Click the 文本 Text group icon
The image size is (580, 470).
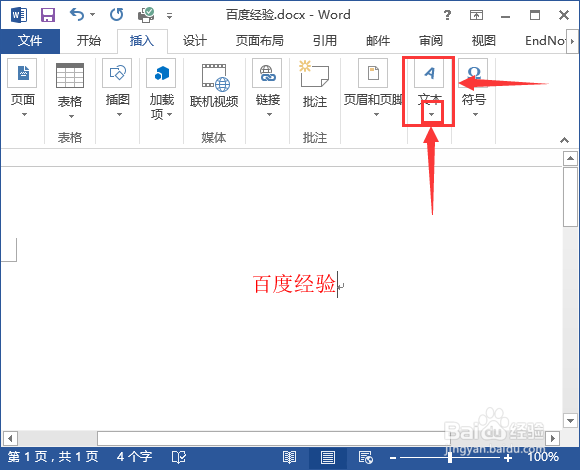[429, 73]
